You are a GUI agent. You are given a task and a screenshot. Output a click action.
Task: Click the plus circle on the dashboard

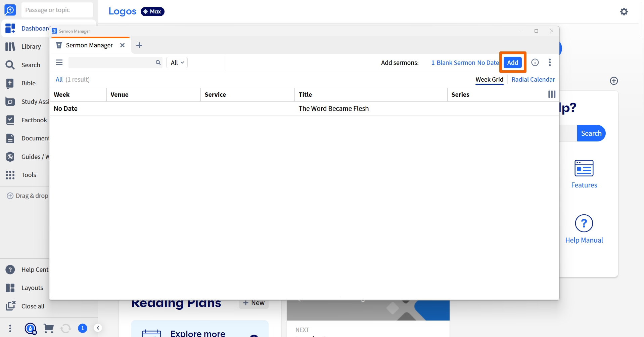tap(614, 81)
